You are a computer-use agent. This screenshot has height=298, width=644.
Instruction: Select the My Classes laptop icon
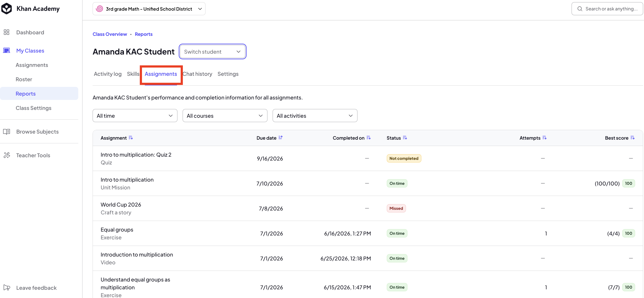(7, 50)
